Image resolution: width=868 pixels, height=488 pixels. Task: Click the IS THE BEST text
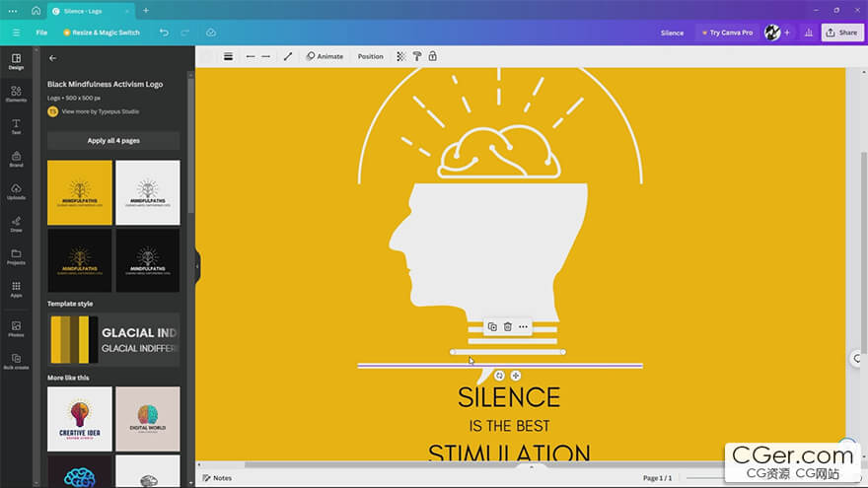509,426
